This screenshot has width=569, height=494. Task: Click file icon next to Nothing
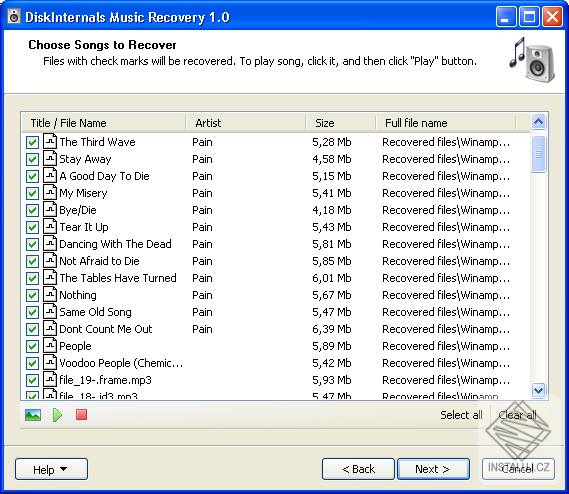[x=50, y=295]
